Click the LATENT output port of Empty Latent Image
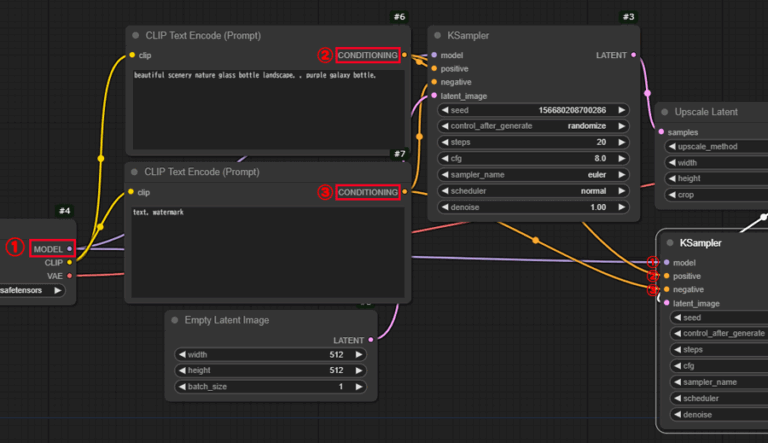Viewport: 768px width, 443px height. tap(371, 340)
